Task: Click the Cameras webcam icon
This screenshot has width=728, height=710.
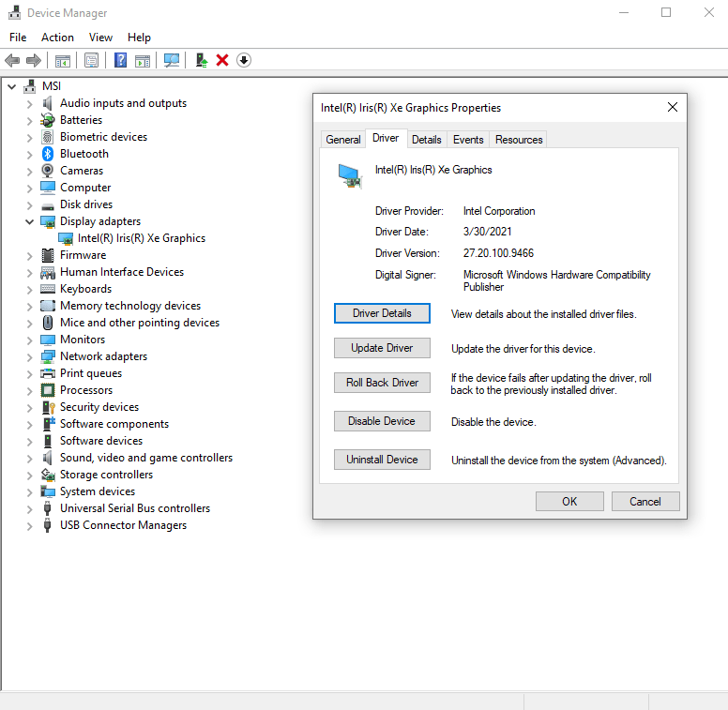Action: click(x=47, y=171)
